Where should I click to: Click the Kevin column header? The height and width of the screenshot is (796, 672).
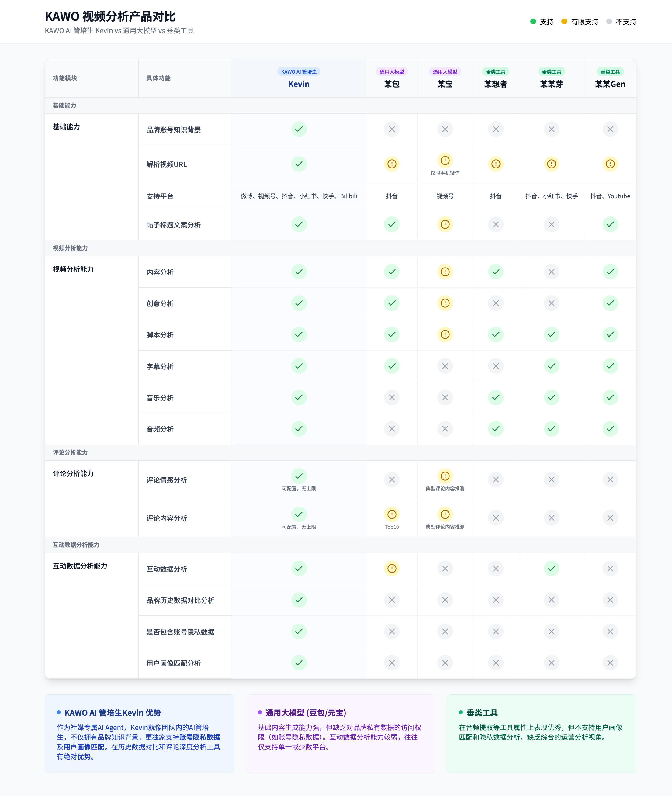(x=299, y=84)
